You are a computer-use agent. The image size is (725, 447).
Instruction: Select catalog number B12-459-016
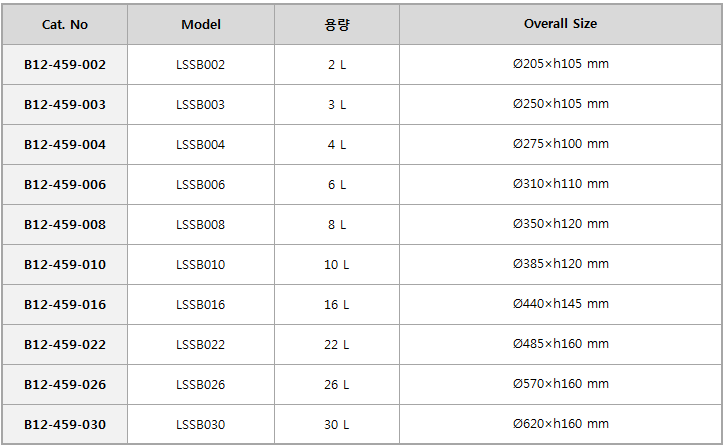(65, 305)
